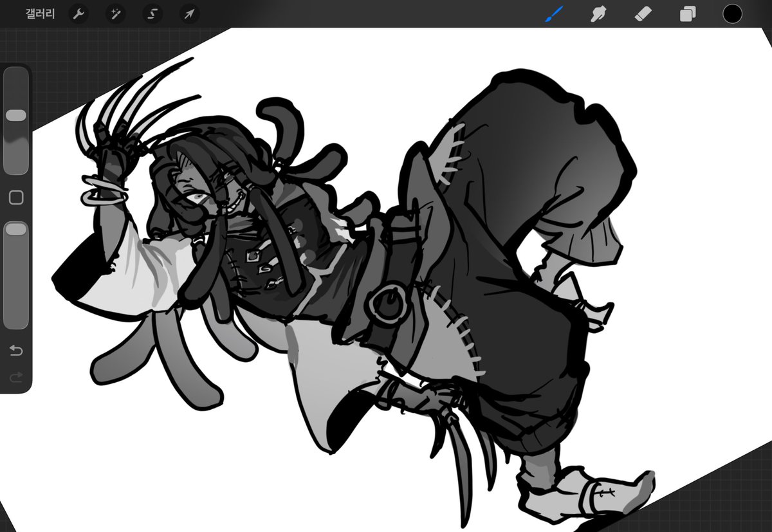Select the Brush tool
The width and height of the screenshot is (772, 532).
click(554, 14)
